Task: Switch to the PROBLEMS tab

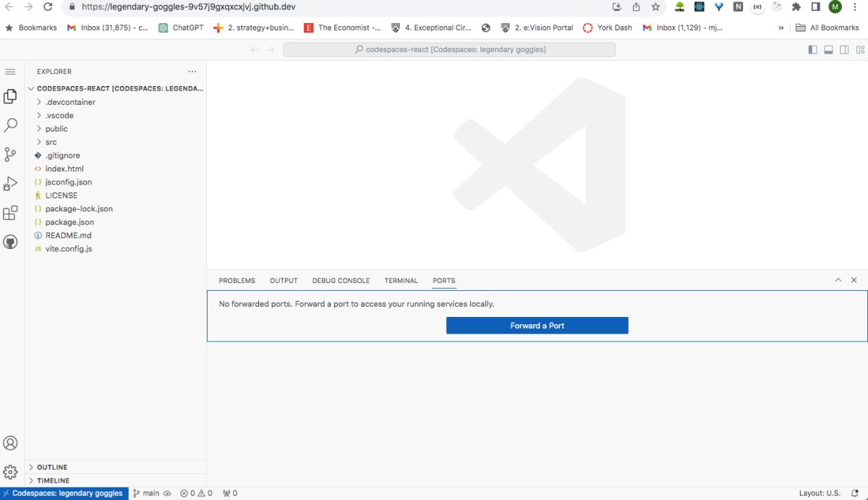Action: (237, 281)
